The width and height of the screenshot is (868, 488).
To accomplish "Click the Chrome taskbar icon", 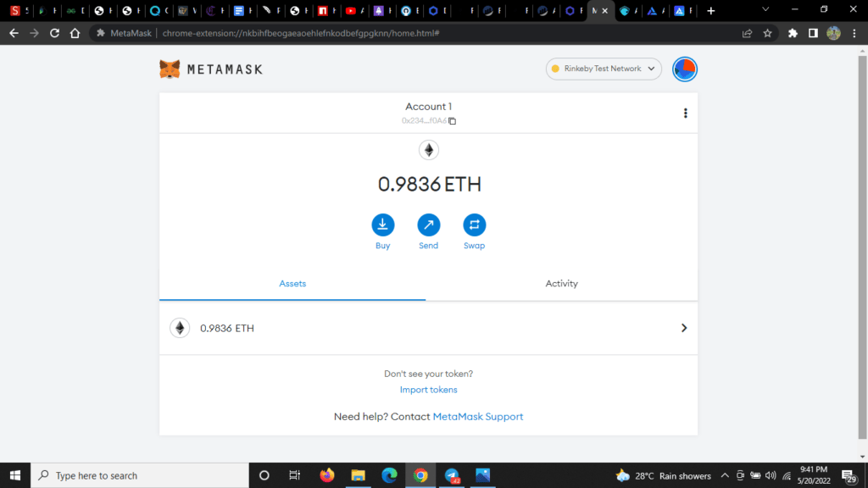I will tap(420, 475).
